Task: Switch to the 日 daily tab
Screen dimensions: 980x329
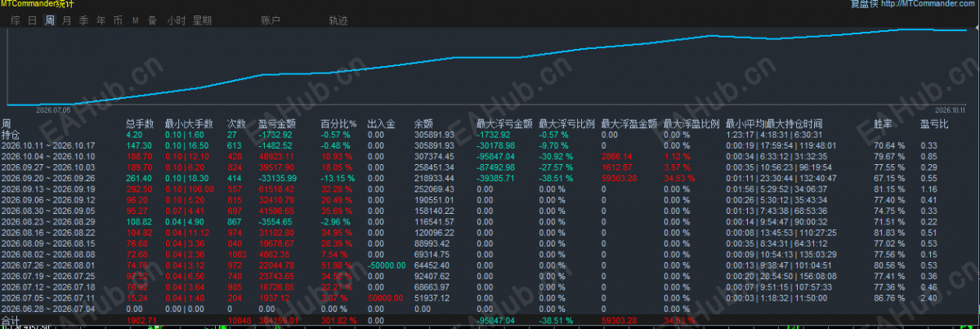Action: pyautogui.click(x=33, y=20)
